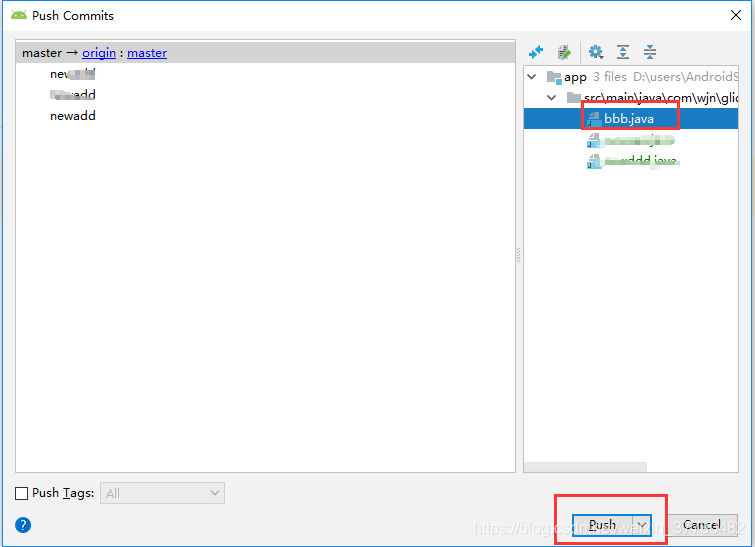The image size is (755, 547).
Task: Click the Edit Source pencil icon
Action: coord(564,52)
